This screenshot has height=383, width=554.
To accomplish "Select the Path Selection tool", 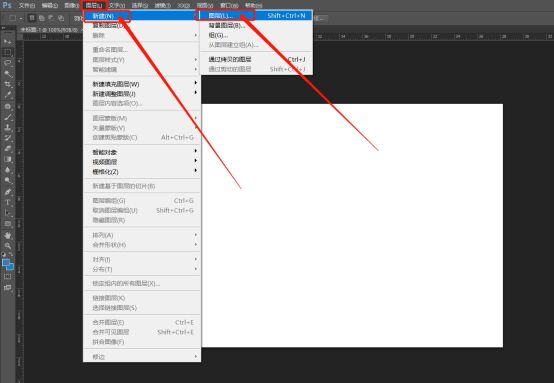I will (x=7, y=213).
